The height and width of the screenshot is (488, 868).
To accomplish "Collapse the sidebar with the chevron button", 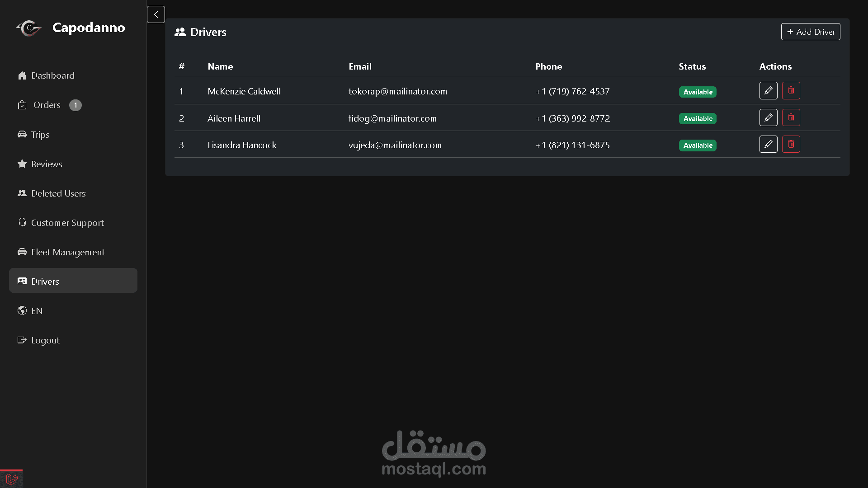I will (x=156, y=14).
